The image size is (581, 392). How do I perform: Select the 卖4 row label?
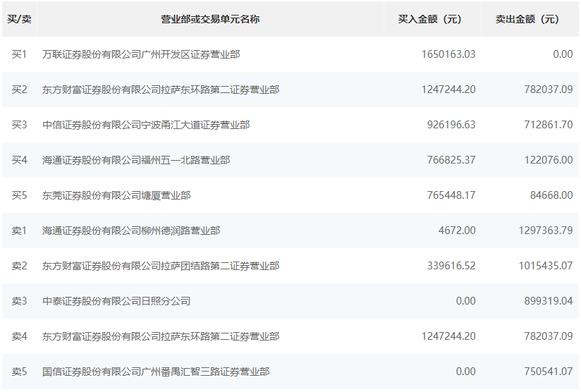(19, 336)
